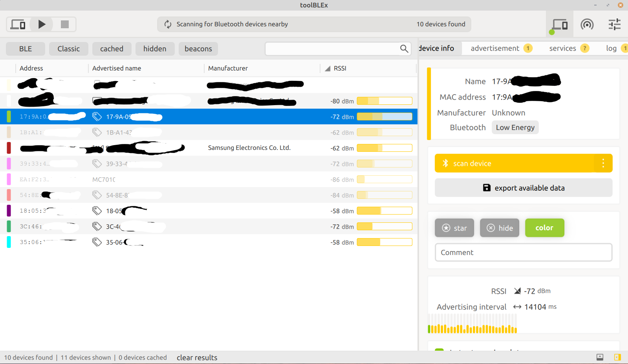Toggle the beacons filter
This screenshot has height=364, width=628.
pyautogui.click(x=198, y=49)
